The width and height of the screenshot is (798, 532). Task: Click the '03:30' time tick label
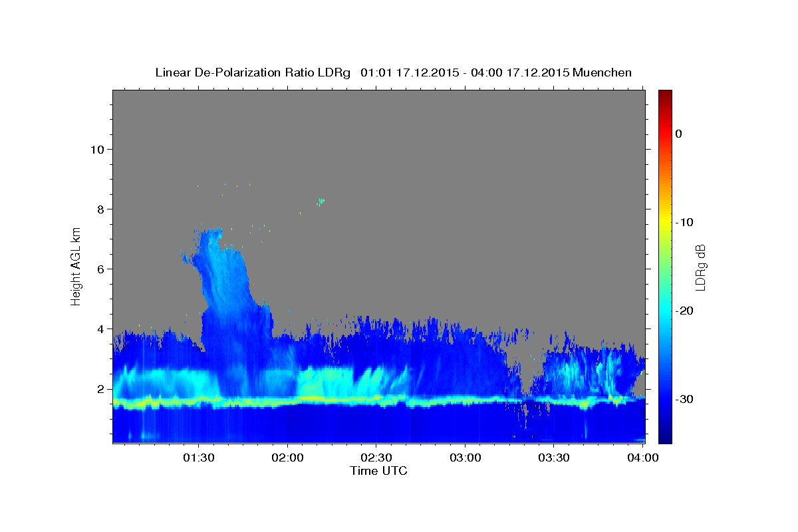coord(553,458)
